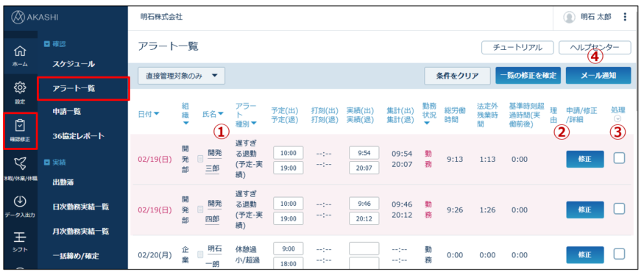Click the note icon beside 開発 四郎
The width and height of the screenshot is (644, 275).
[200, 210]
